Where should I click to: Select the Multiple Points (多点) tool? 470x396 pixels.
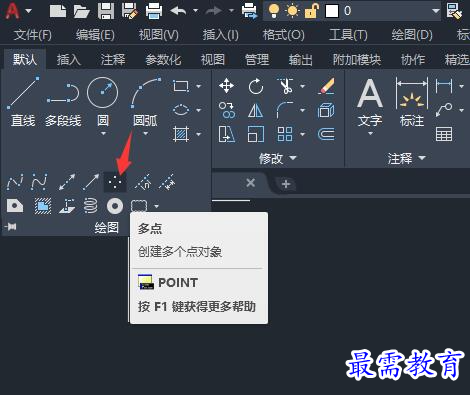point(115,182)
